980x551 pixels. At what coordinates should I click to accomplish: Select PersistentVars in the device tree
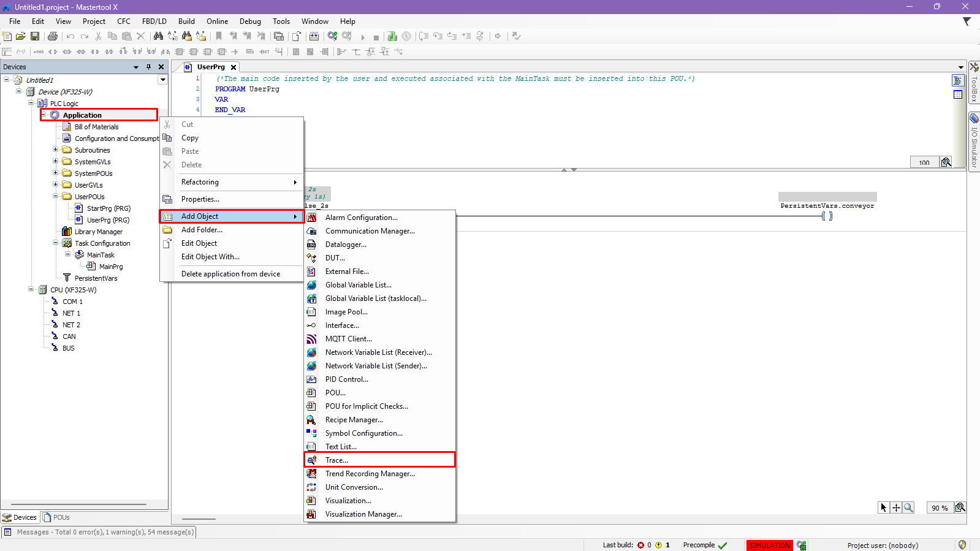[x=96, y=278]
